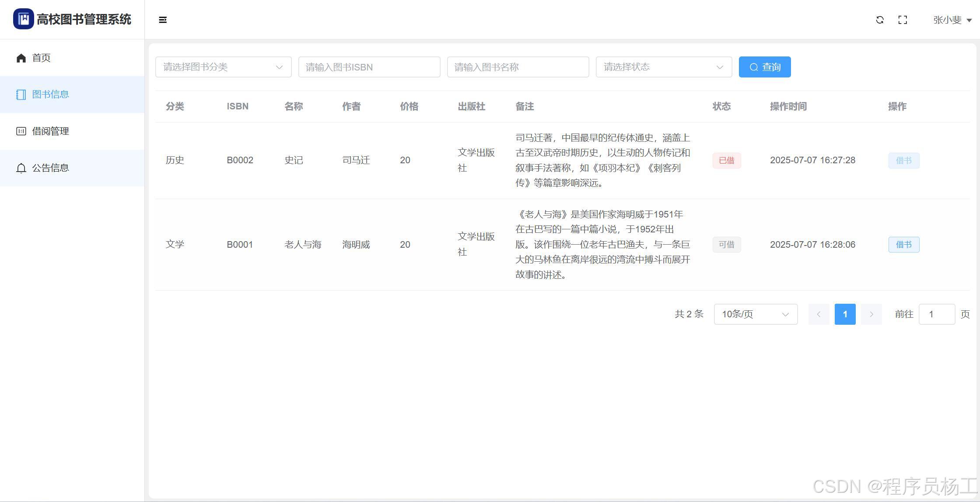The image size is (980, 502).
Task: Click the announcement bell icon
Action: (x=21, y=168)
